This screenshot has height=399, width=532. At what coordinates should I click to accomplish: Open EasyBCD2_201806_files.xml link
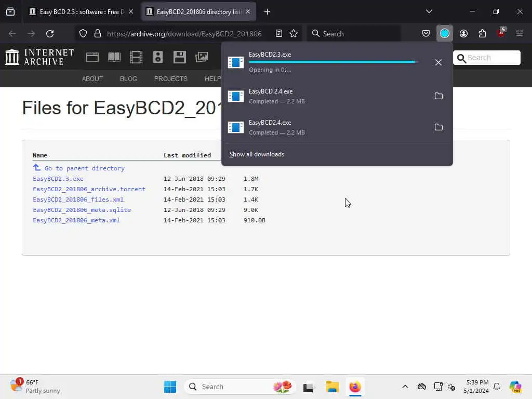tap(78, 199)
